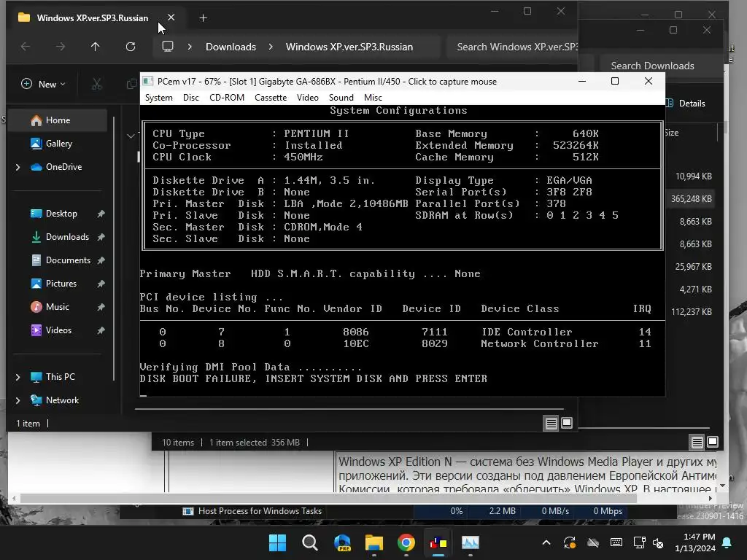Expand the Network tree node
Image resolution: width=747 pixels, height=560 pixels.
[18, 400]
